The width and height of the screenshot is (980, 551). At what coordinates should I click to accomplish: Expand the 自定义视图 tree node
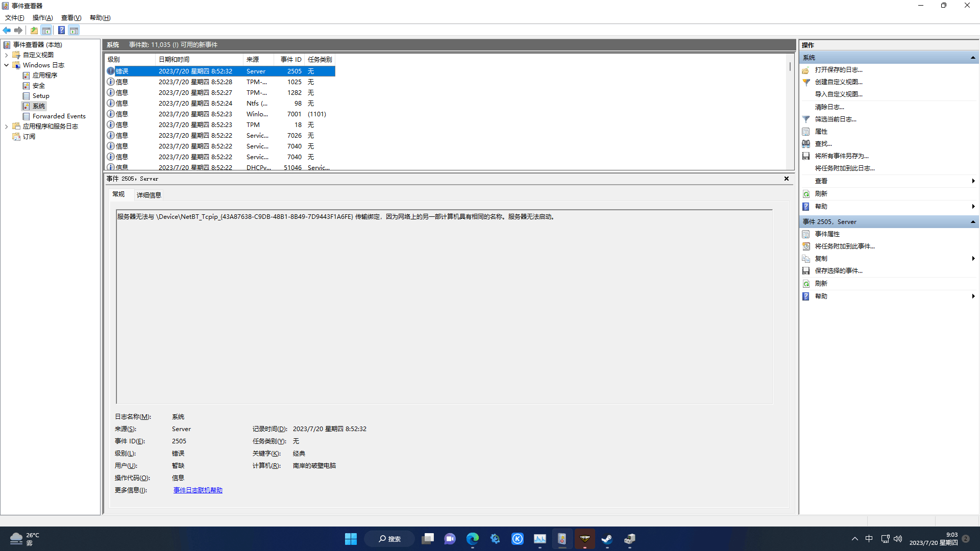[x=6, y=55]
